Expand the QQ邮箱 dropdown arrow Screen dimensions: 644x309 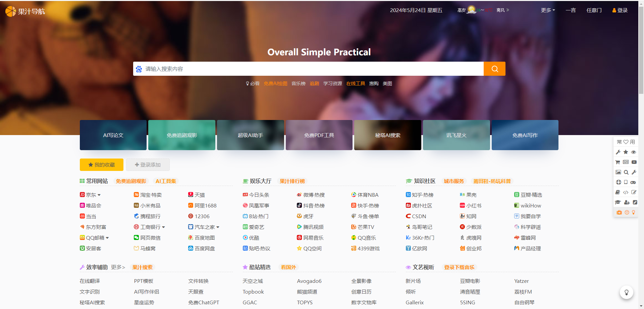coord(107,238)
